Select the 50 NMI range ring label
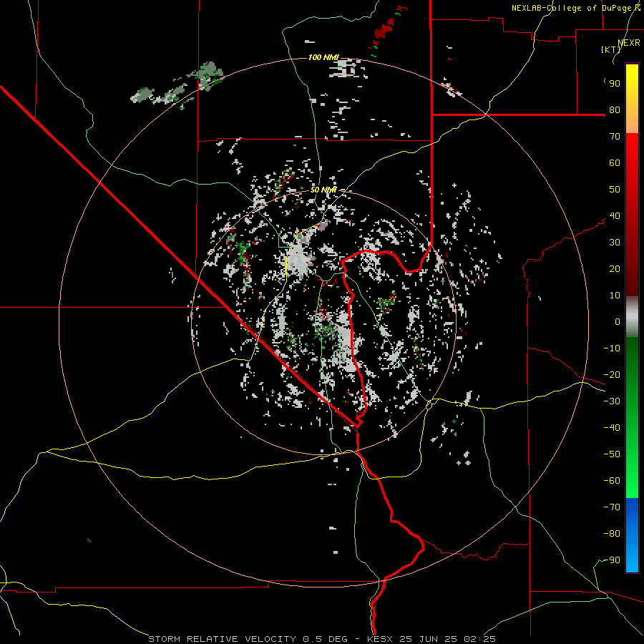 coord(323,190)
